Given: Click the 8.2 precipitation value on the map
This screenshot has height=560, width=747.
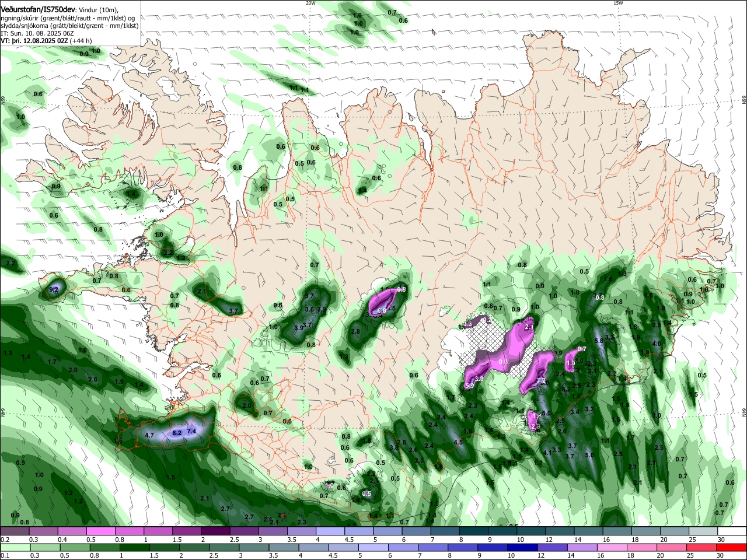Looking at the screenshot, I should 177,433.
